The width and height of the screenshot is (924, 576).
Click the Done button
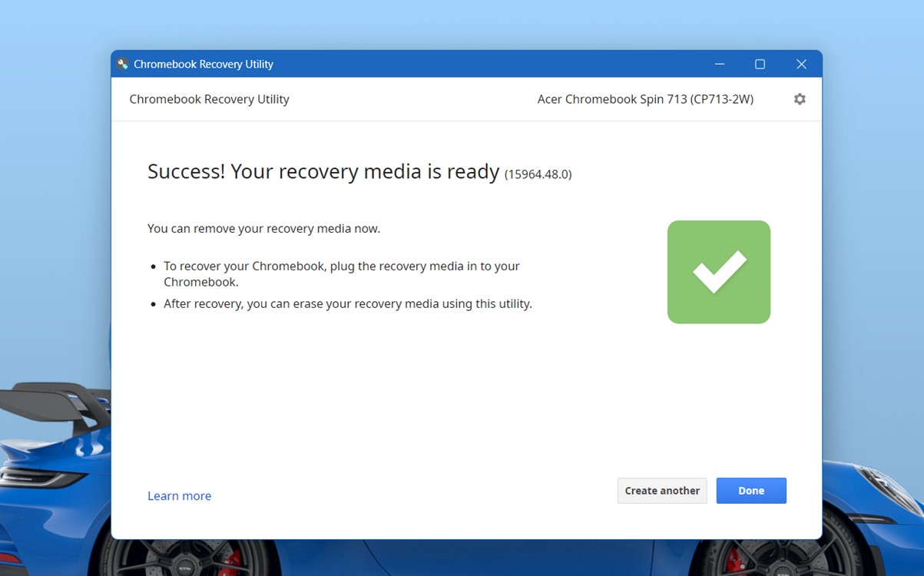750,490
